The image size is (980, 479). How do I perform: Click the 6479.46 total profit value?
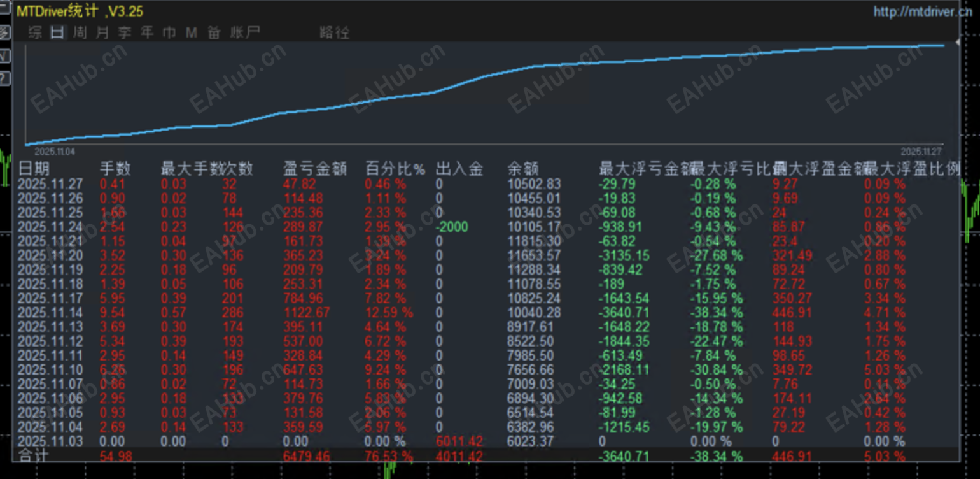(307, 456)
